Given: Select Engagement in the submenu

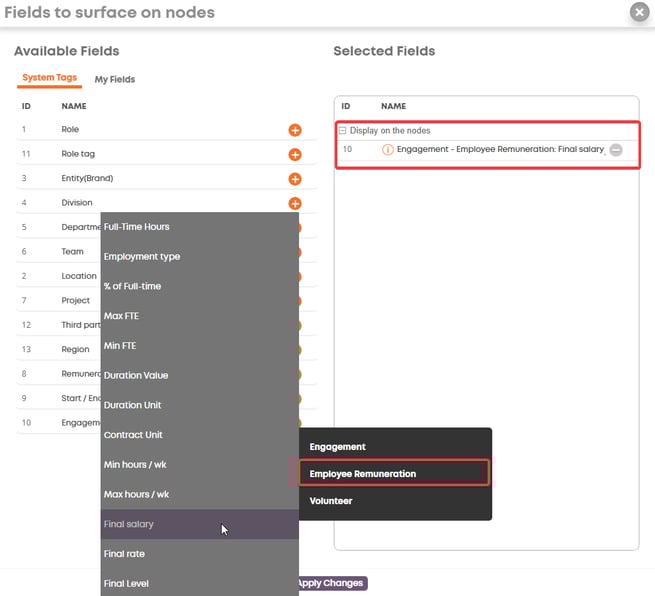Looking at the screenshot, I should point(338,447).
